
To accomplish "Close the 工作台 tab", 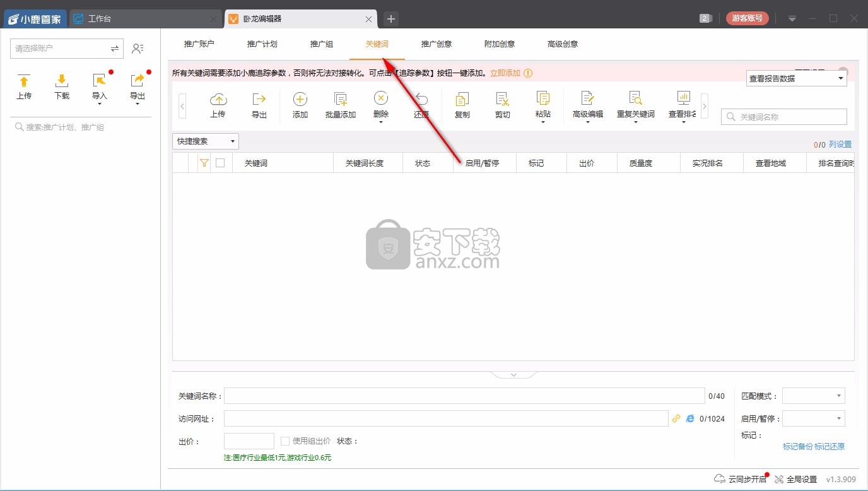I will point(213,19).
